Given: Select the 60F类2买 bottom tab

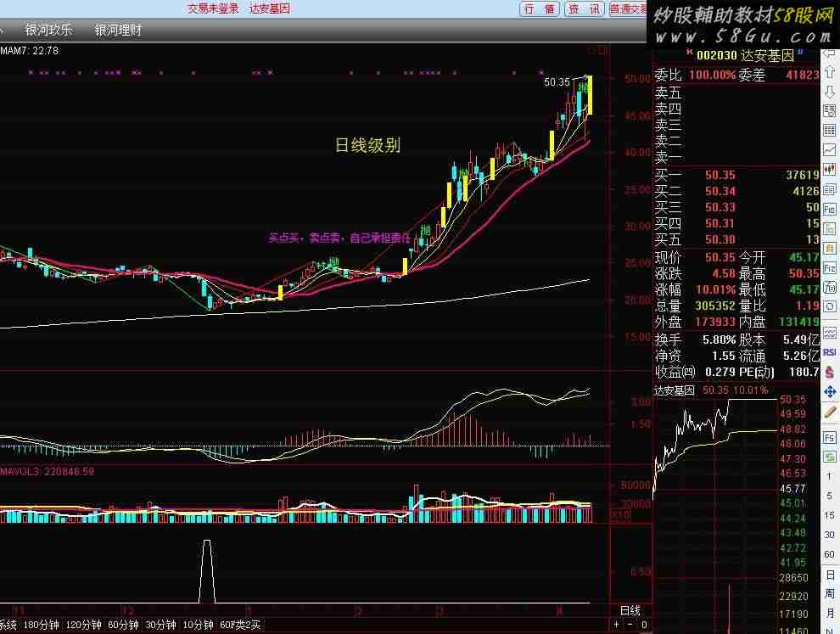Looking at the screenshot, I should 240,625.
